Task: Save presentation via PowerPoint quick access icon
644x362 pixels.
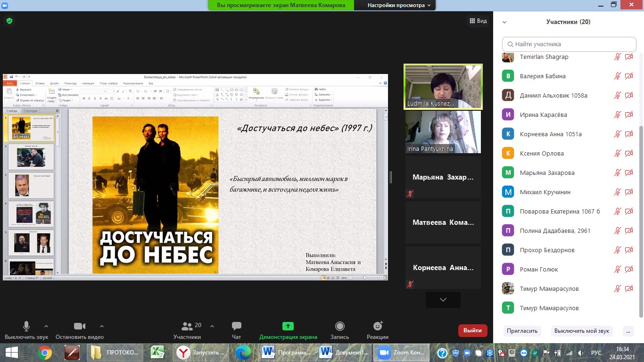Action: [11, 77]
